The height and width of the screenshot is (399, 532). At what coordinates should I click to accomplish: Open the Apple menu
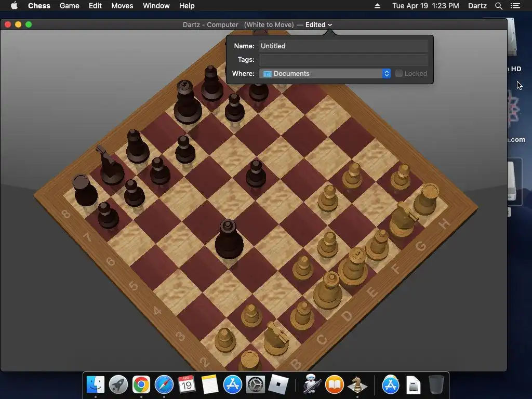point(14,6)
